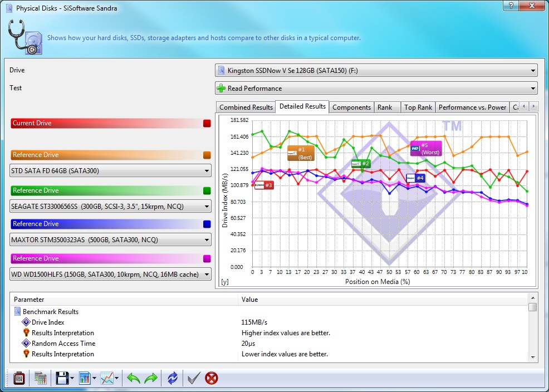Click the grayed-out chart report icon
Image resolution: width=549 pixels, height=392 pixels.
tap(40, 378)
